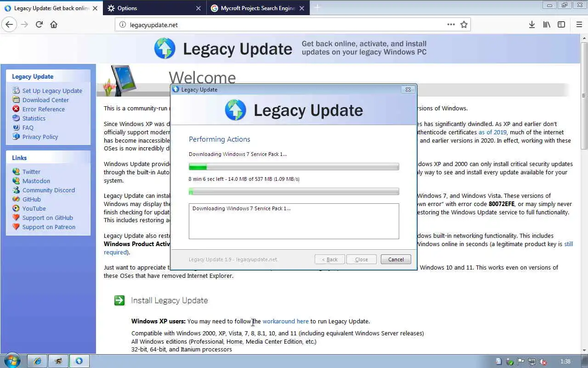Image resolution: width=588 pixels, height=368 pixels.
Task: Open the network tray icon
Action: [532, 362]
